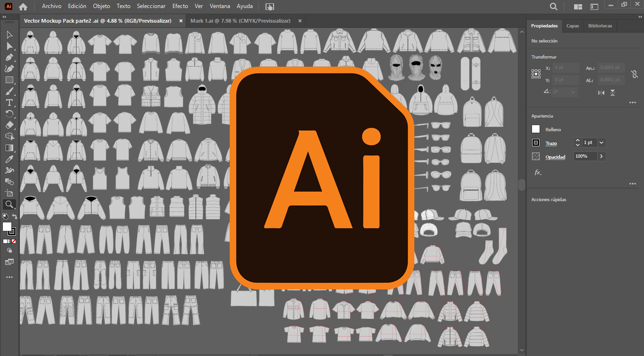644x356 pixels.
Task: Open the fx effects menu in Apariencia
Action: (538, 173)
